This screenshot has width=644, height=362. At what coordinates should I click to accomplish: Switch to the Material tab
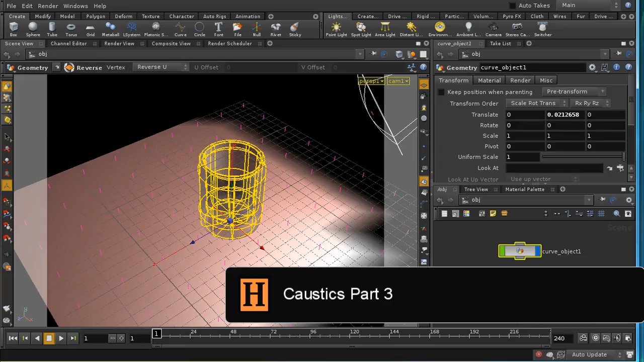point(489,80)
